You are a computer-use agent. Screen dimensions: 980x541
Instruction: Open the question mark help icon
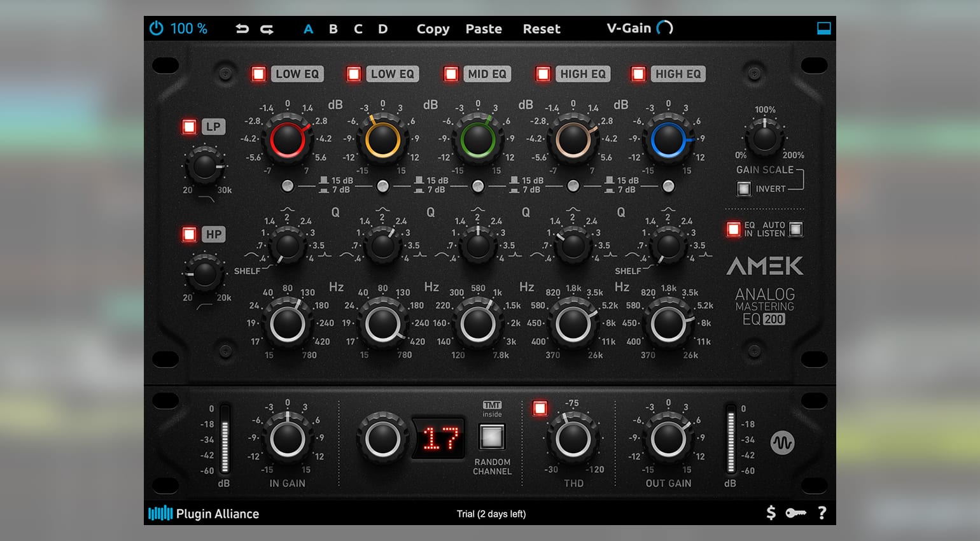pos(822,512)
